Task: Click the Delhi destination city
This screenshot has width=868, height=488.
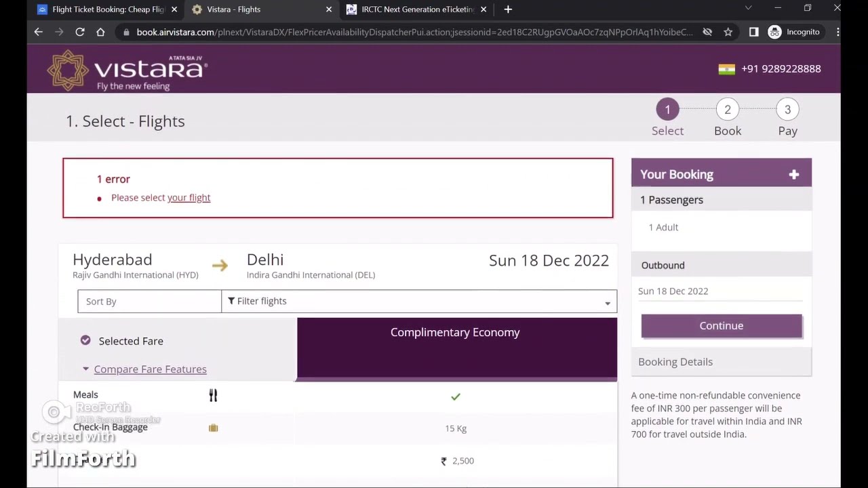Action: pos(265,260)
